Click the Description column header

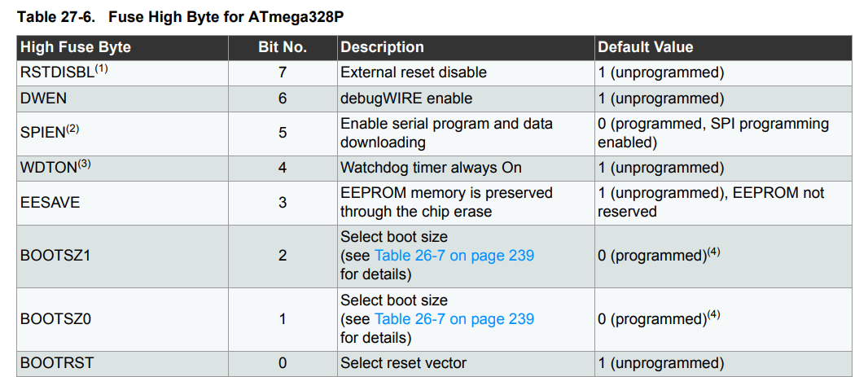tap(382, 47)
